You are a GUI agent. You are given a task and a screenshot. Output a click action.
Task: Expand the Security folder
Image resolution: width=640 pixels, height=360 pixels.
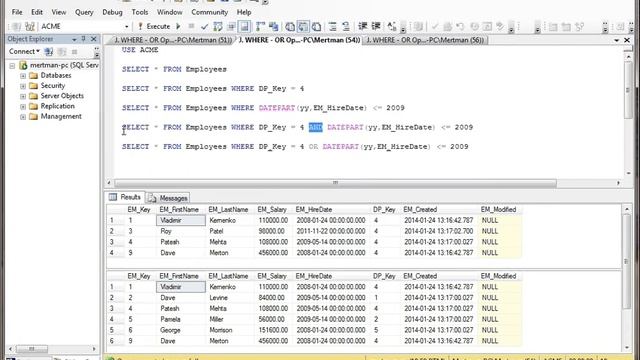pos(23,86)
